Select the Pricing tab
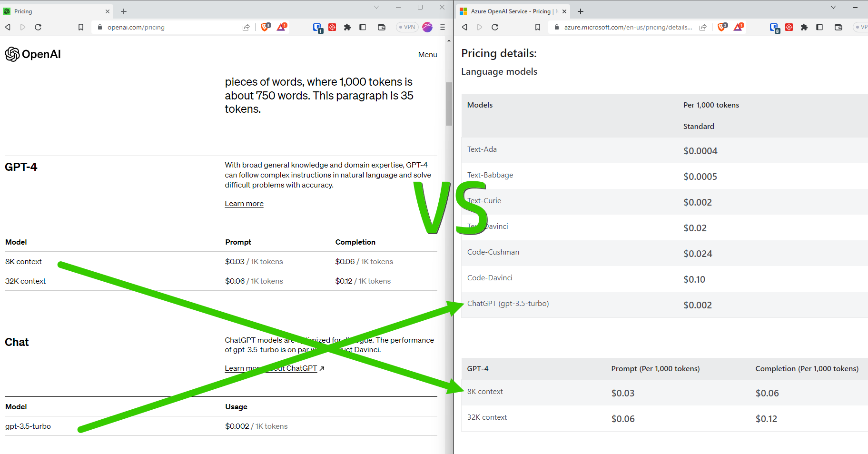The image size is (868, 454). click(56, 11)
